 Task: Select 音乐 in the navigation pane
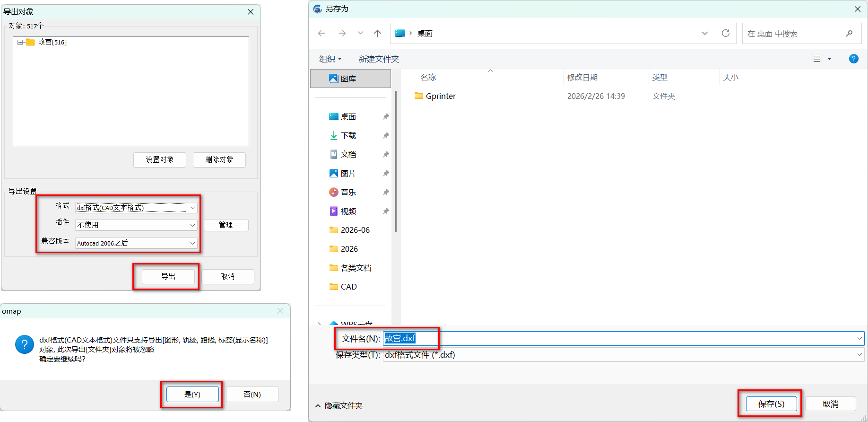348,192
